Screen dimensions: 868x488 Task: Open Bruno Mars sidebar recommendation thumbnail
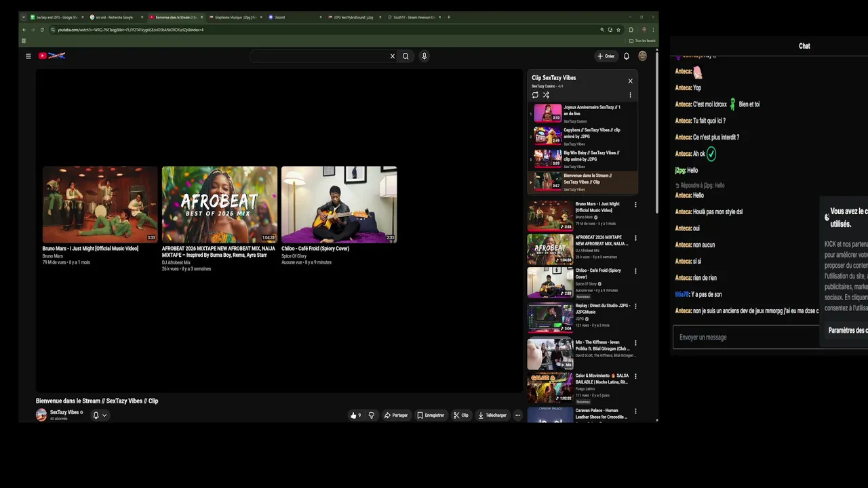(x=550, y=216)
